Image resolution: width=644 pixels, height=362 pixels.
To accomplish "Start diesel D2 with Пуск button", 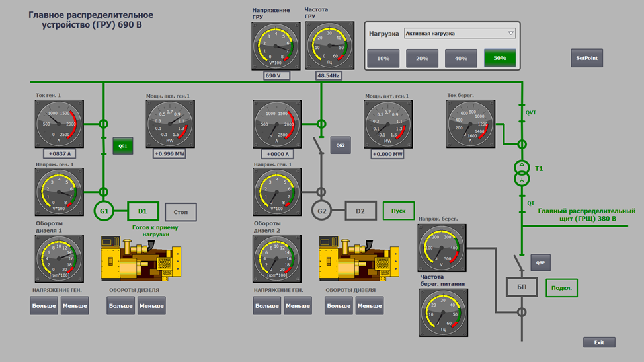I will pos(399,211).
